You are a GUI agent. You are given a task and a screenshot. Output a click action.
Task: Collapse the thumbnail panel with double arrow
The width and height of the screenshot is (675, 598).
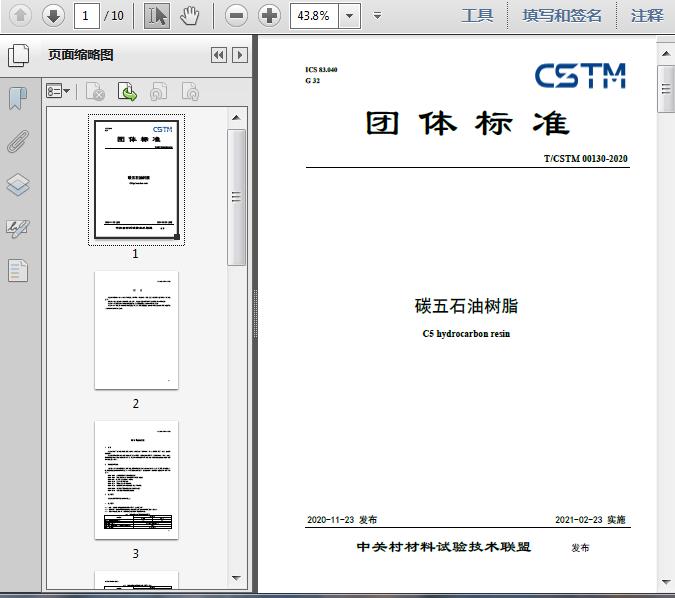tap(219, 55)
